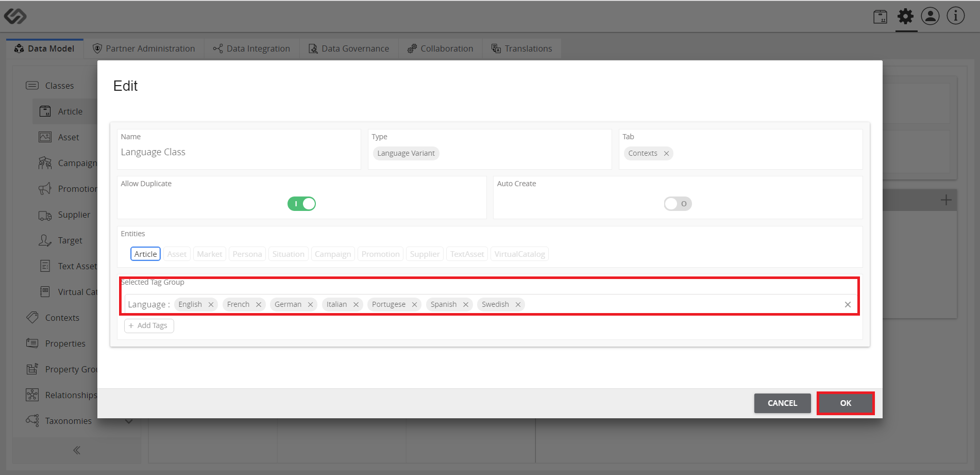Expand the Taxonomies chevron in sidebar

pos(129,421)
